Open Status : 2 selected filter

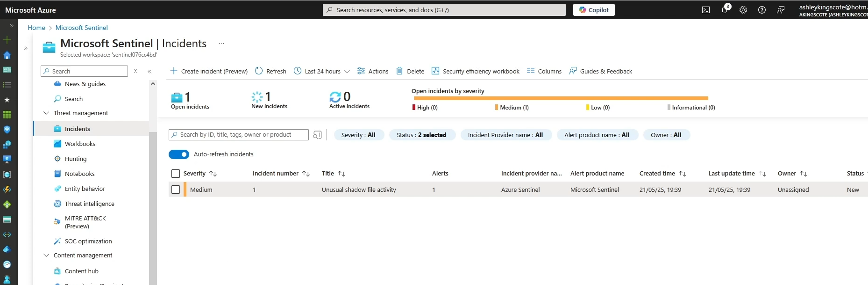tap(422, 135)
